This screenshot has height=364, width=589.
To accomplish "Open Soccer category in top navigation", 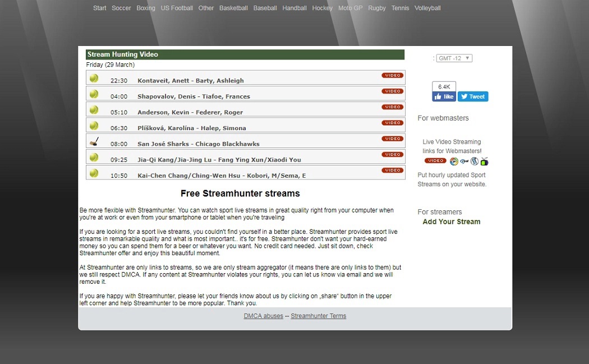I will [121, 8].
